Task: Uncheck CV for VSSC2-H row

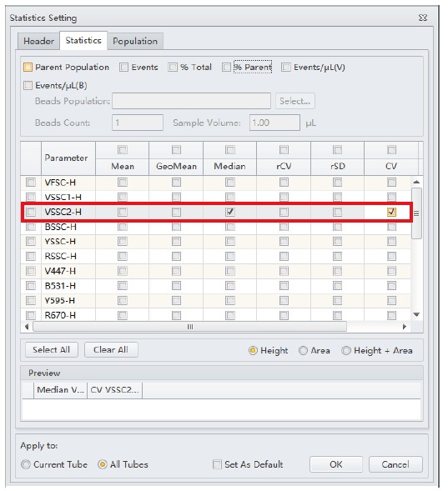Action: pyautogui.click(x=391, y=212)
